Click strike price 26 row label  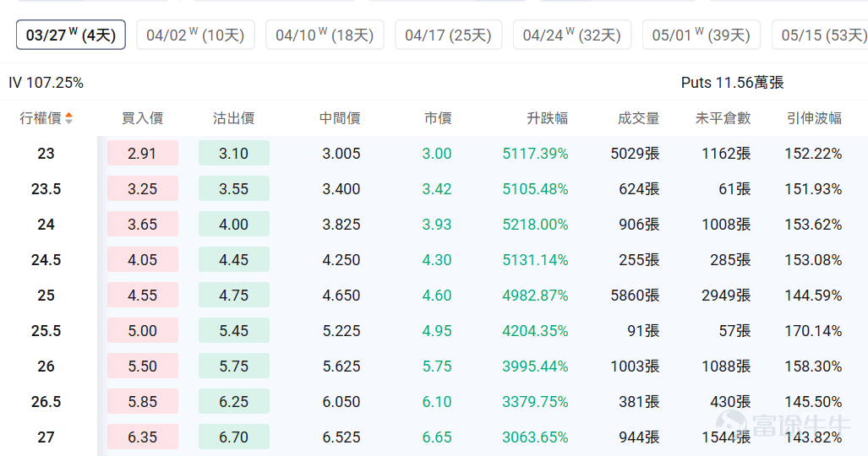pyautogui.click(x=46, y=366)
